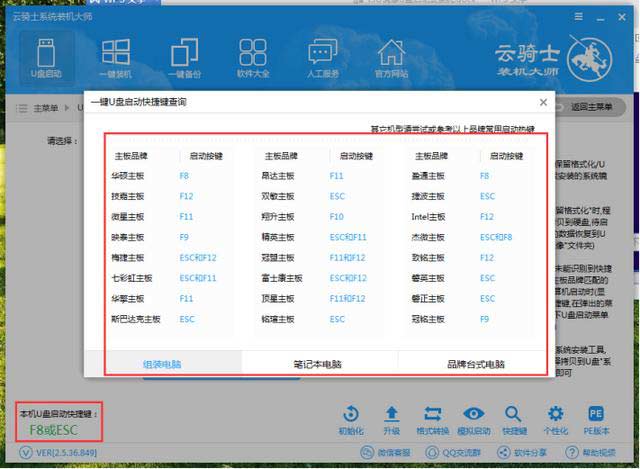Select the 斯巴达克主板 row

[170, 319]
